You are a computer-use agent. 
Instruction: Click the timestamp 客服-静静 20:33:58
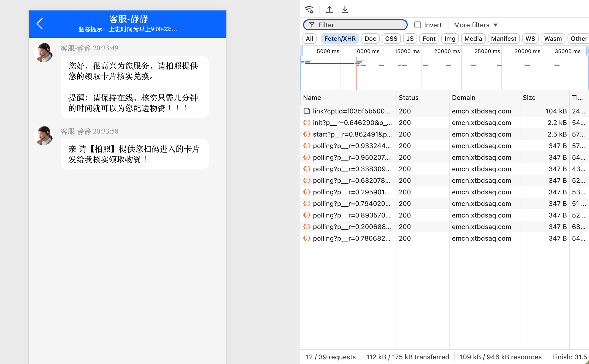[90, 131]
